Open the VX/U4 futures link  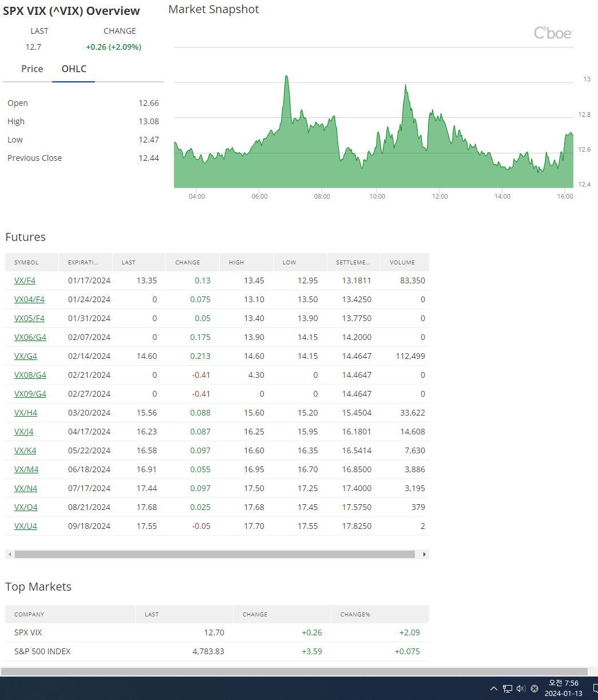tap(26, 526)
